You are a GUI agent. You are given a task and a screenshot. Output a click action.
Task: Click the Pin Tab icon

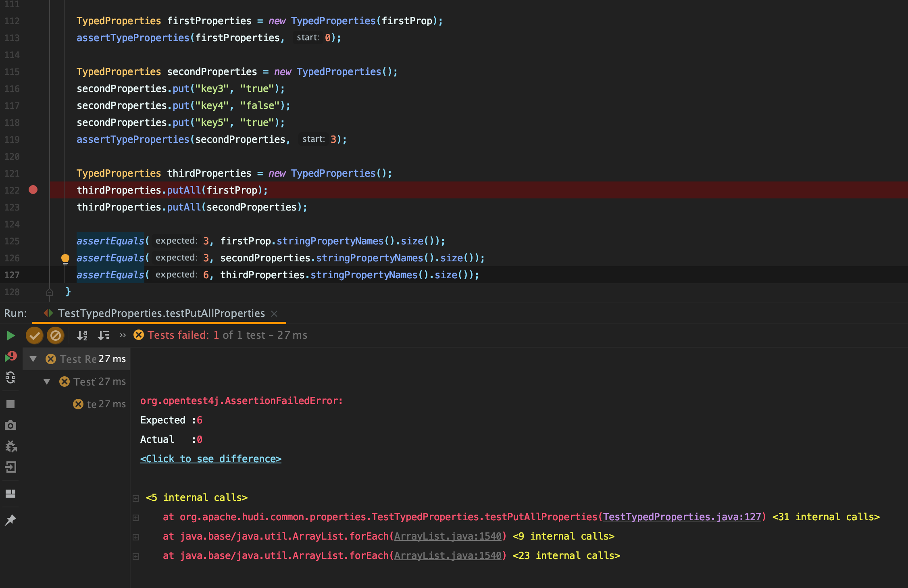pyautogui.click(x=11, y=520)
